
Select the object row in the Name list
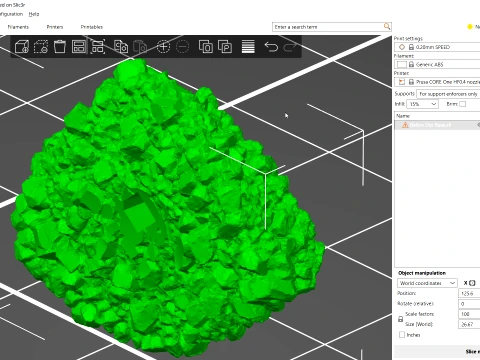click(x=437, y=125)
